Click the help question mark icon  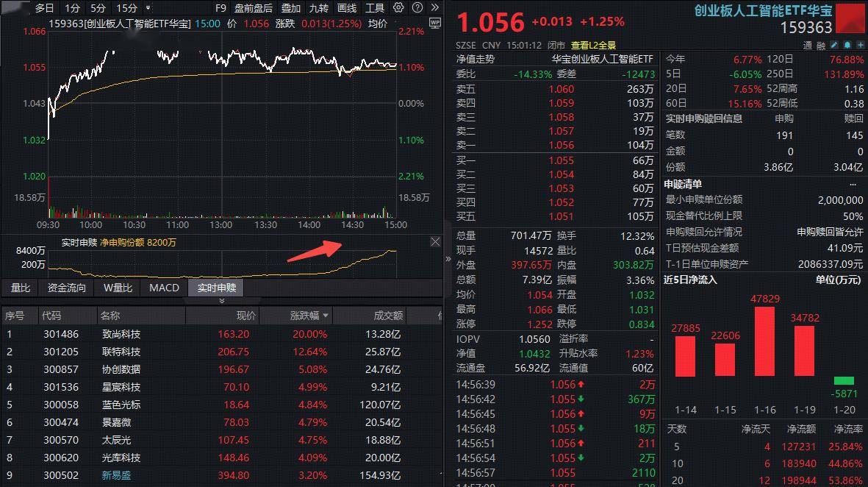click(416, 8)
